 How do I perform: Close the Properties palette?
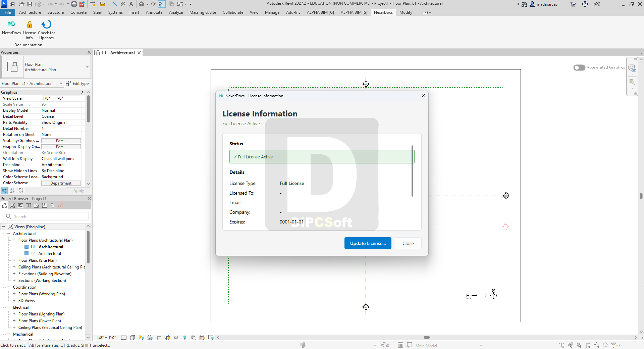click(x=89, y=52)
